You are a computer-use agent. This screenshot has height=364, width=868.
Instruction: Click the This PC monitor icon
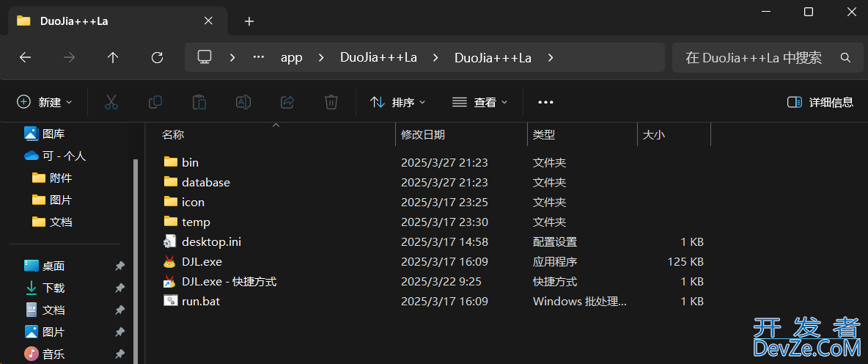coord(205,57)
